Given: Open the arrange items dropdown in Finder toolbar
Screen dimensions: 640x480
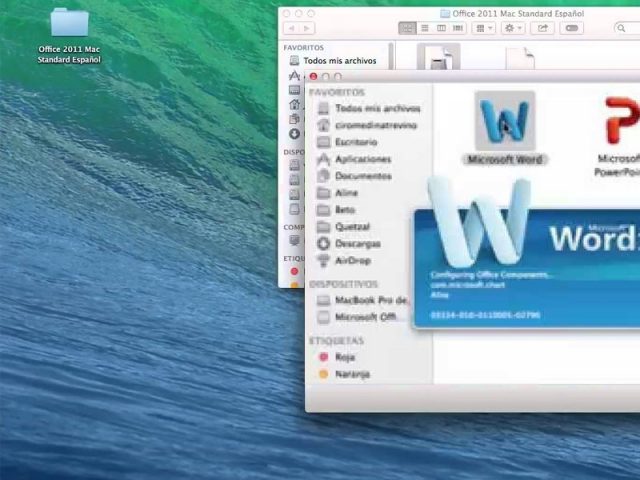Looking at the screenshot, I should 483,28.
